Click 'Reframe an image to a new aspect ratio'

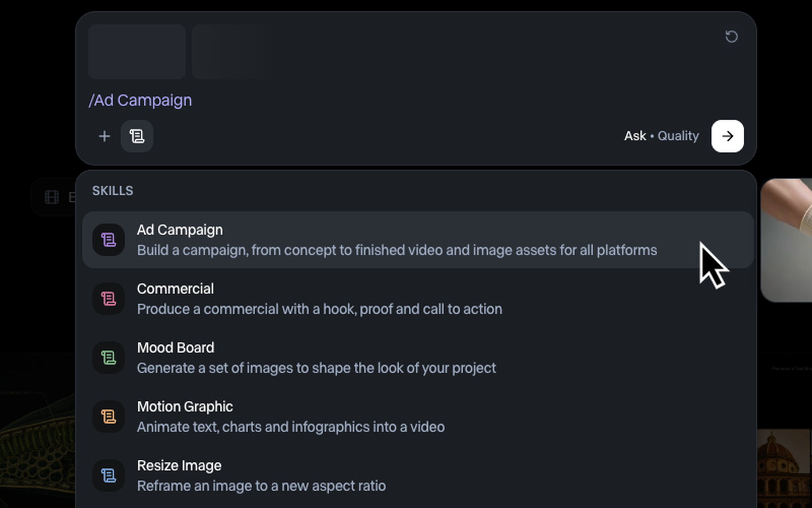pyautogui.click(x=261, y=486)
